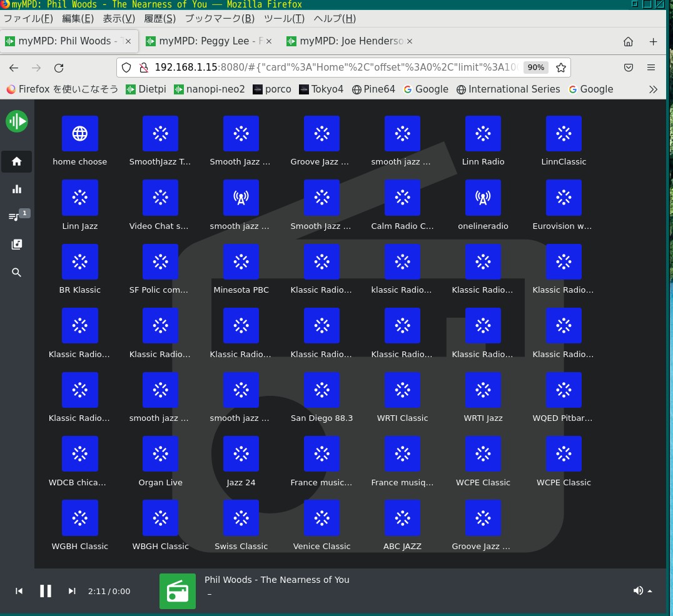Image resolution: width=673 pixels, height=616 pixels.
Task: Open the volume dropdown menu
Action: (x=642, y=591)
